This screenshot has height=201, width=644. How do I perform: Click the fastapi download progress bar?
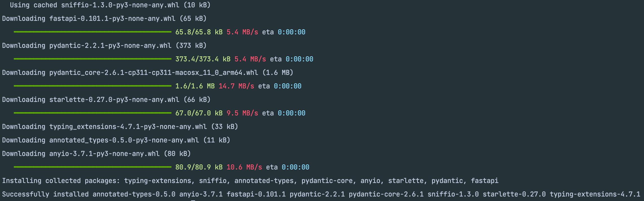93,32
